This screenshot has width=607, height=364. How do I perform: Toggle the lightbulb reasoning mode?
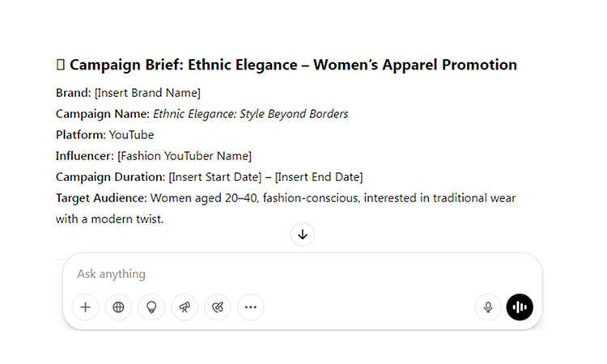pyautogui.click(x=151, y=307)
